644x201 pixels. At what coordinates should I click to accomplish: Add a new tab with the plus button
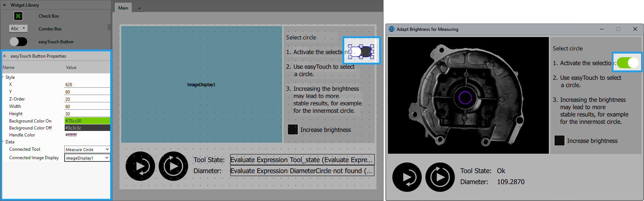click(x=139, y=8)
